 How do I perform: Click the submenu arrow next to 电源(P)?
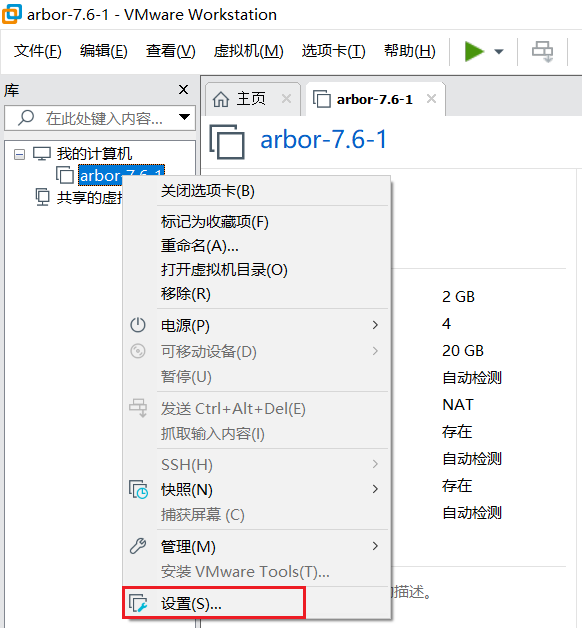pyautogui.click(x=375, y=325)
